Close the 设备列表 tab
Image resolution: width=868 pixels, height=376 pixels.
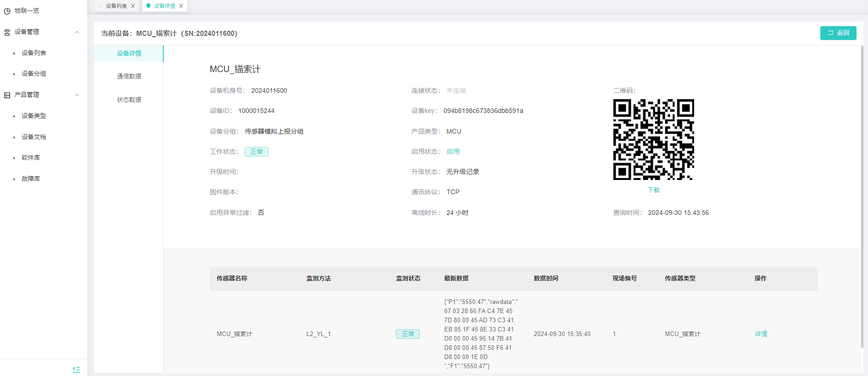coord(133,6)
